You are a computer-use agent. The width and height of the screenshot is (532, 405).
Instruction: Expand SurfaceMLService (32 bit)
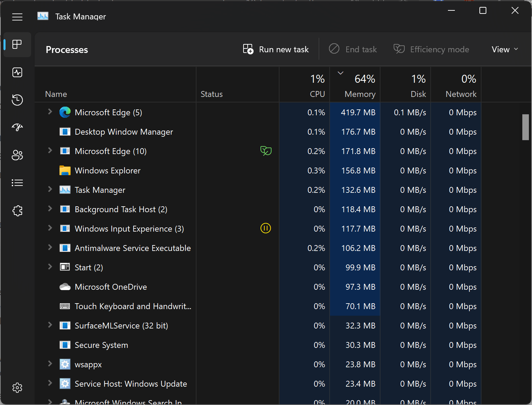50,325
